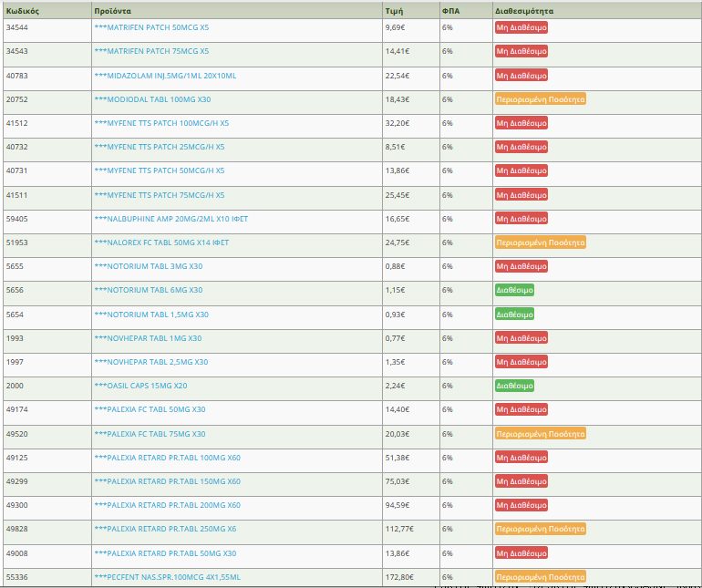
Task: Open NALBUPHINE AMP 20MG/2ML X10 product
Action: tap(170, 219)
